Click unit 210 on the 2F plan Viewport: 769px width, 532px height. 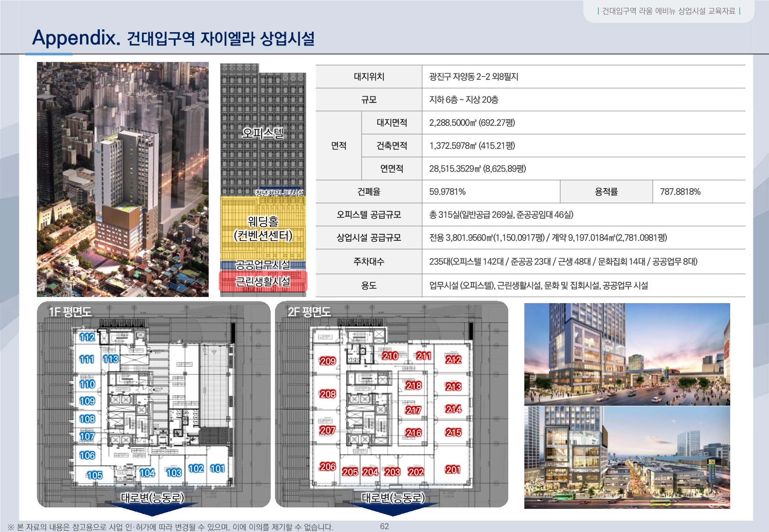tap(390, 356)
